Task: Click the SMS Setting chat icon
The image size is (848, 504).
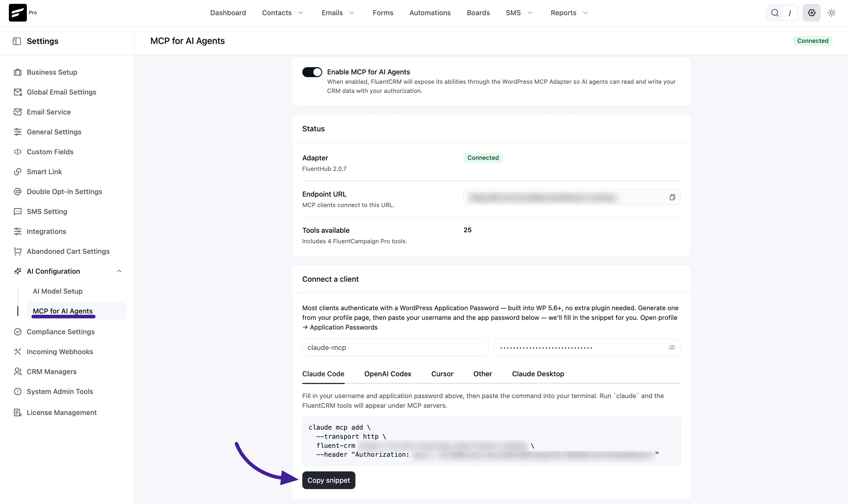Action: coord(18,211)
